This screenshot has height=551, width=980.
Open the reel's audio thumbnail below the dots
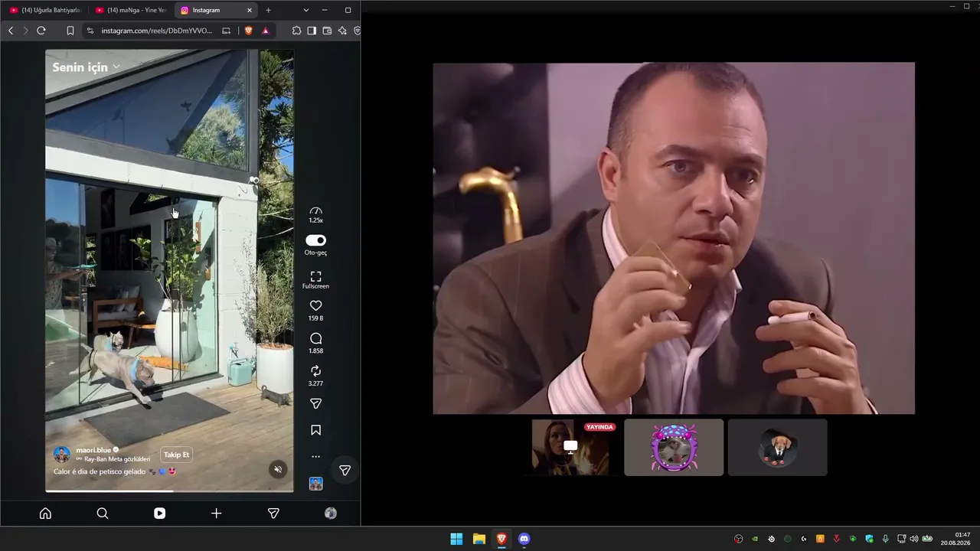click(x=315, y=484)
